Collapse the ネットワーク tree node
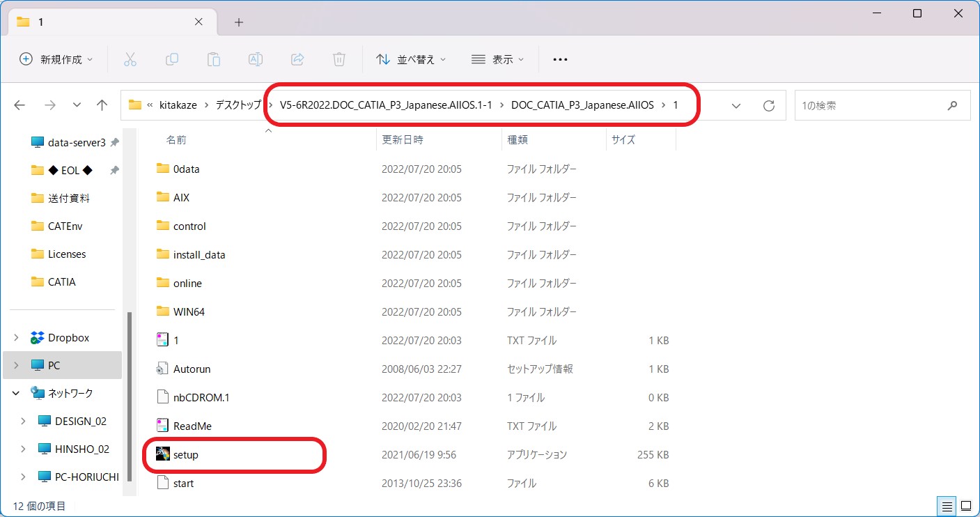This screenshot has height=517, width=980. click(x=17, y=393)
